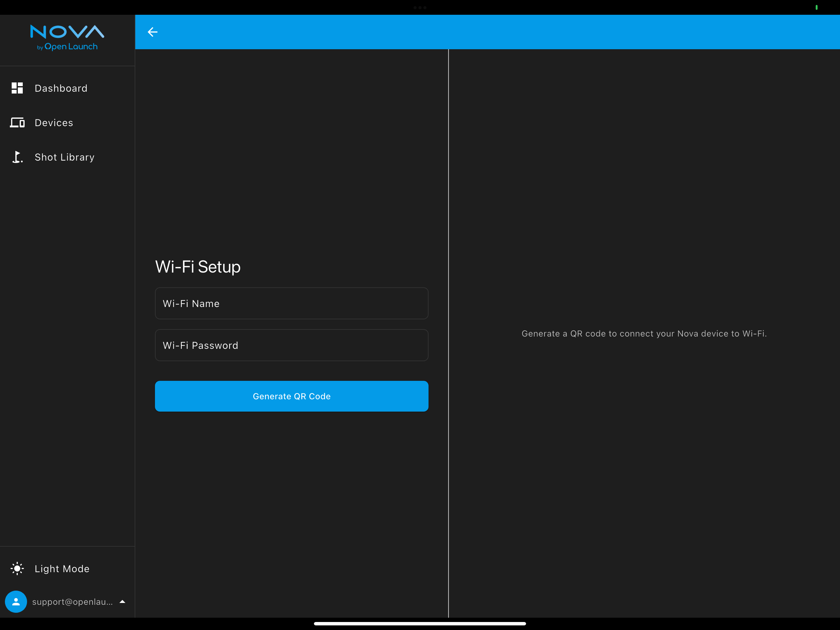Open the Shot Library menu label

pyautogui.click(x=65, y=157)
